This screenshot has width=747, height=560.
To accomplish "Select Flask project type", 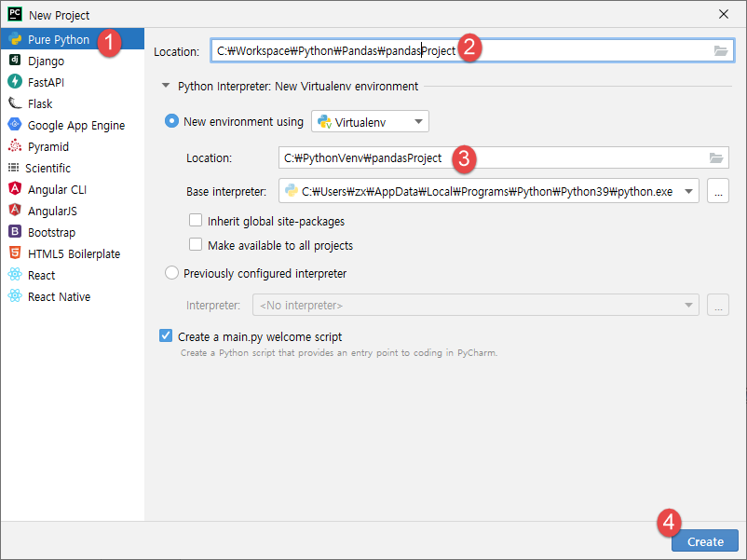I will 73,103.
